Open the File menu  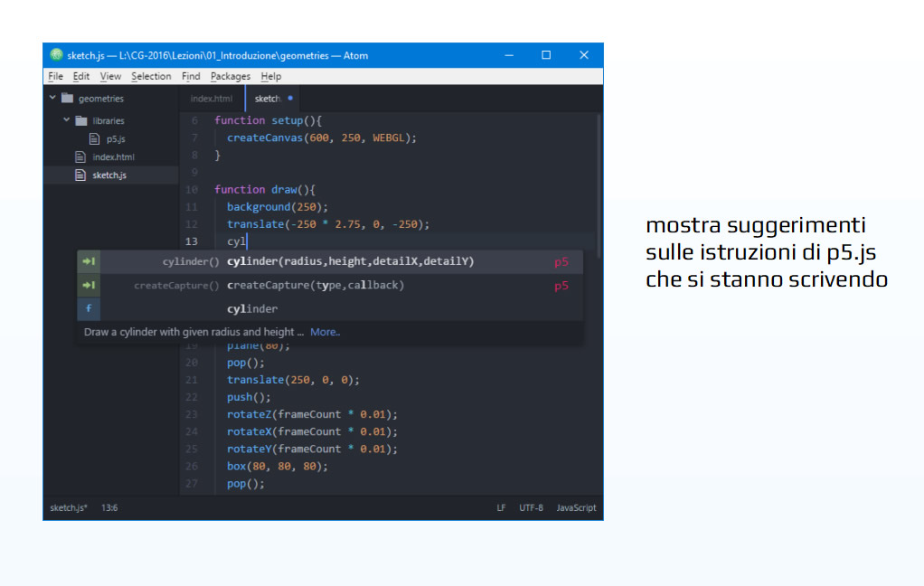55,76
